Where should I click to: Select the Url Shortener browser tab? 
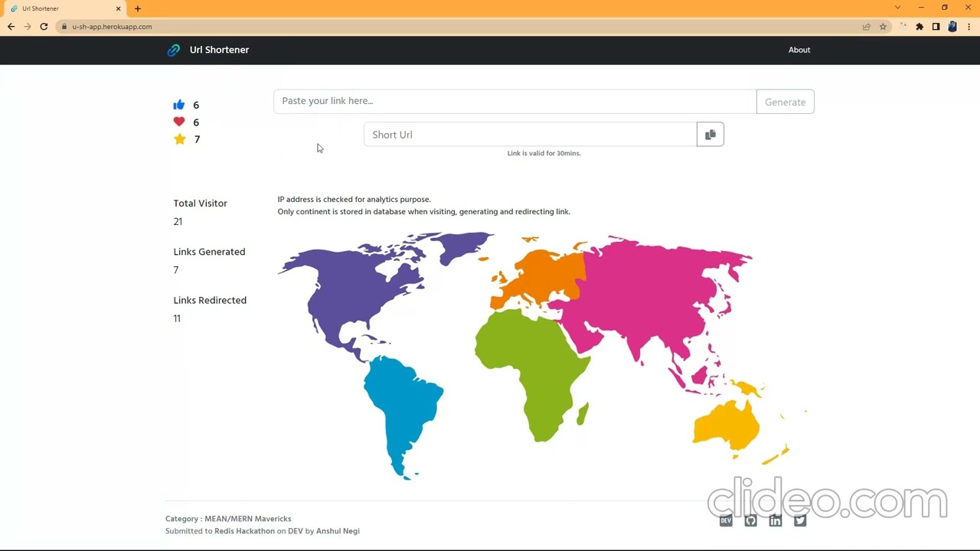65,8
